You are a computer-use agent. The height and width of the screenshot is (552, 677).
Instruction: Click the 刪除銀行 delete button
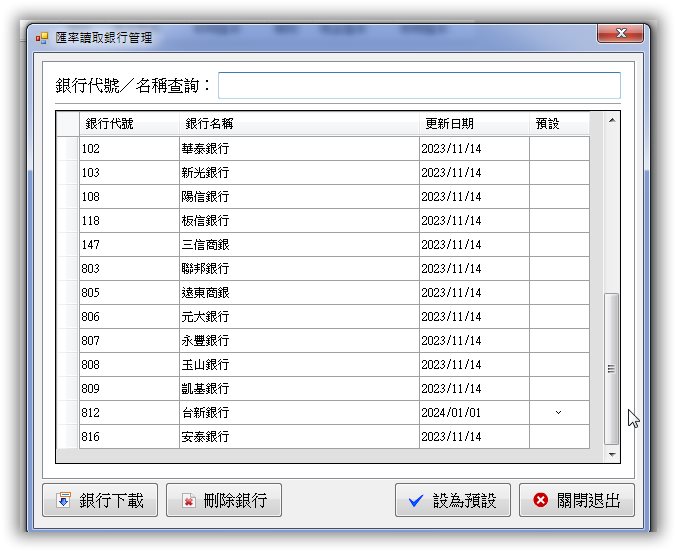click(224, 500)
